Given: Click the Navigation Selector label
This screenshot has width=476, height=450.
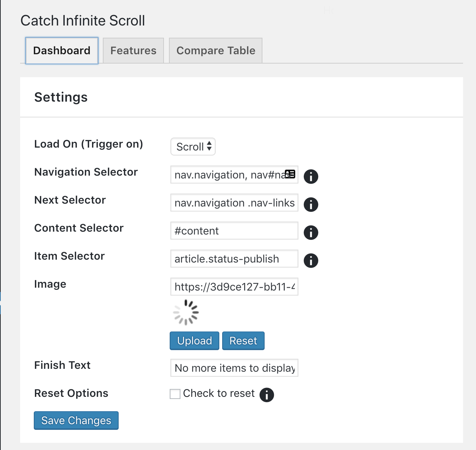Looking at the screenshot, I should click(86, 172).
